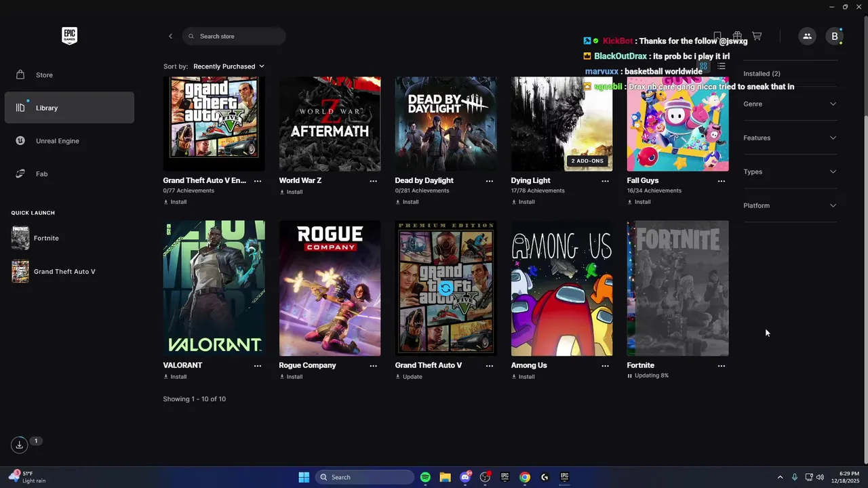Open OBS Studio from the taskbar

[x=485, y=477]
